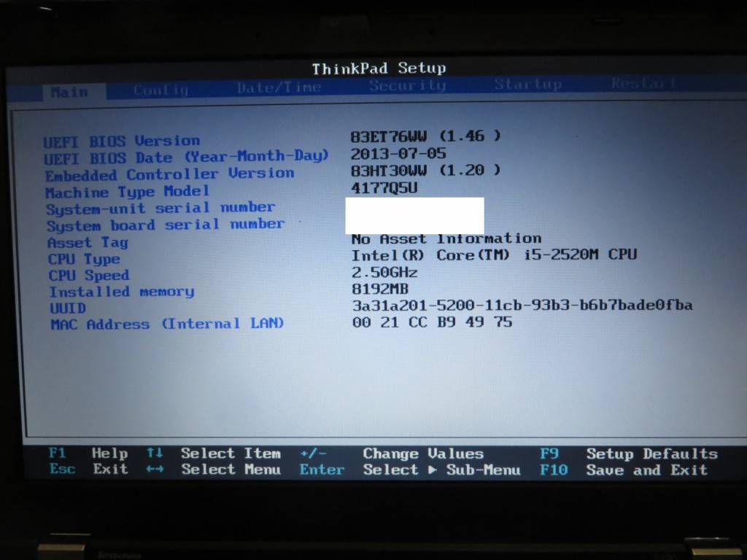The width and height of the screenshot is (747, 560).
Task: Go to the Date/Time tab
Action: 279,87
